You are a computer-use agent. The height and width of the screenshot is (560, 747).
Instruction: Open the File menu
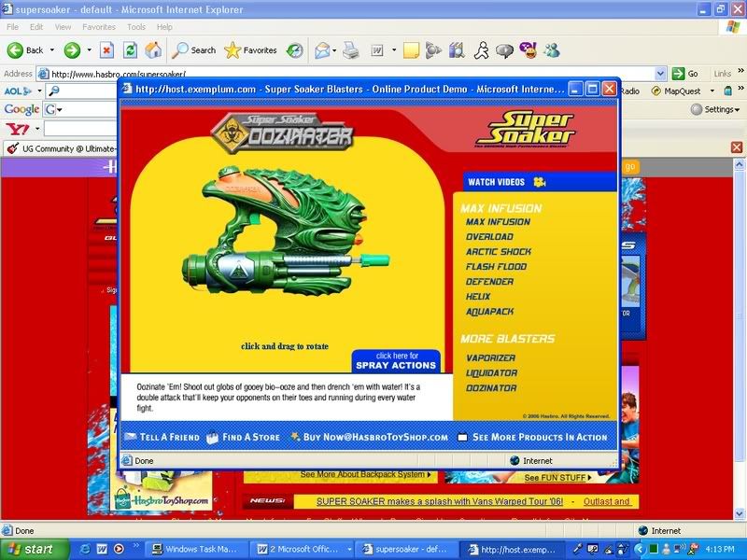[12, 27]
